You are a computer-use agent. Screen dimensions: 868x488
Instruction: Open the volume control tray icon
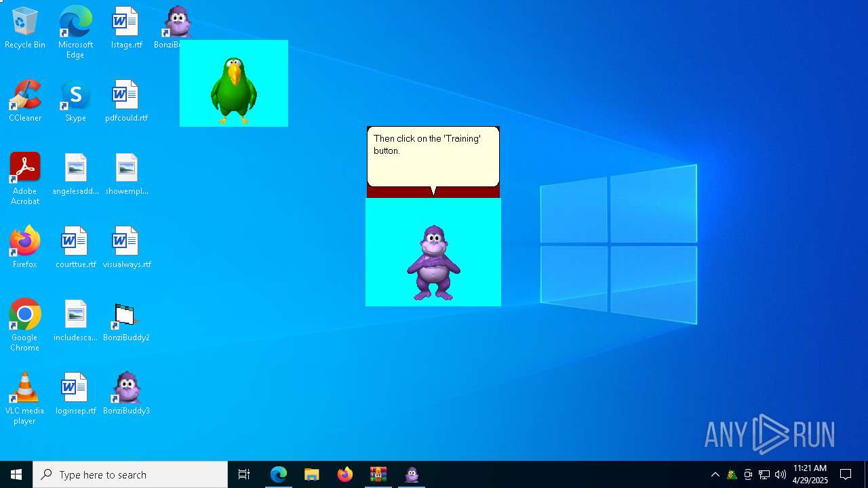(781, 474)
